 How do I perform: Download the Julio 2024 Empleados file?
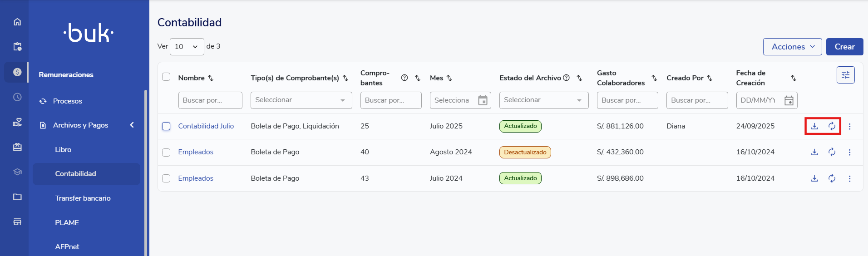point(814,178)
